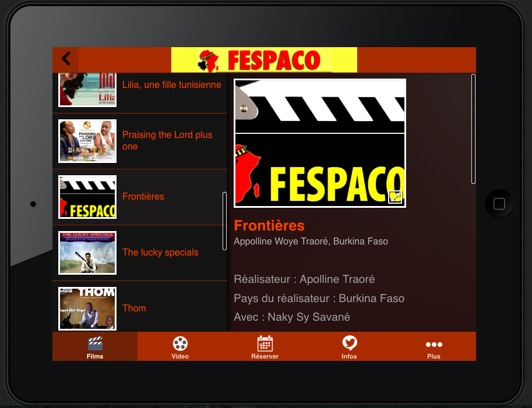
Task: Click the film list scrollbar
Action: pyautogui.click(x=225, y=221)
